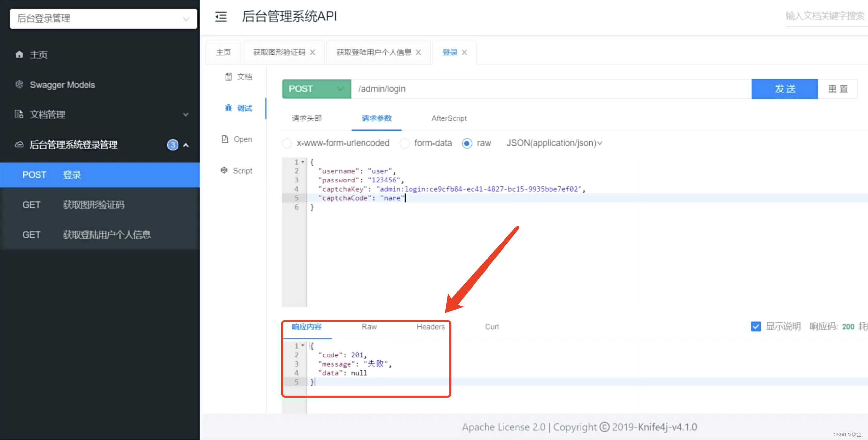Open the AfterScript tab
Screen dimensions: 868x440
(x=449, y=118)
